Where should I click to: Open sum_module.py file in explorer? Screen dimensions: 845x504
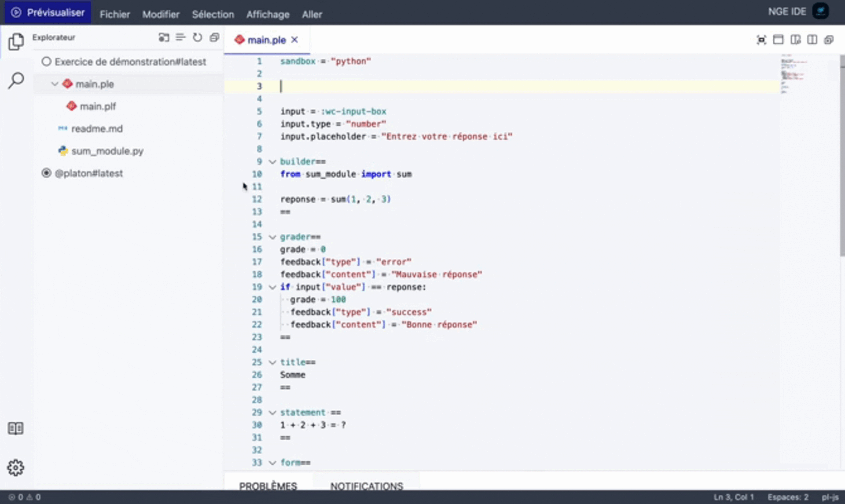(x=107, y=151)
